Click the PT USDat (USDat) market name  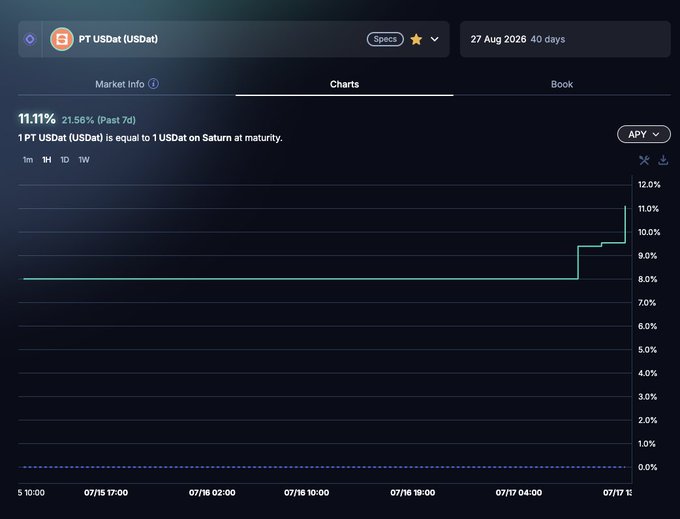click(118, 39)
